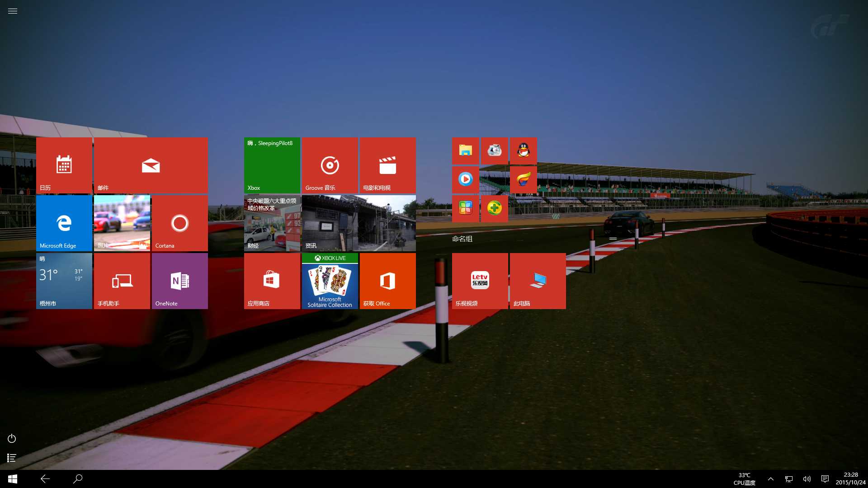Open Microsoft Edge browser tile

coord(64,223)
